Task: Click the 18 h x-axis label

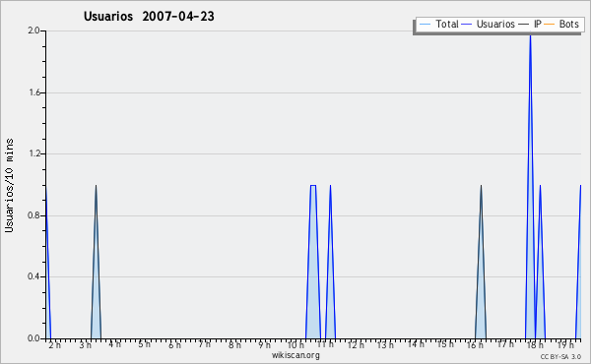Action: pyautogui.click(x=535, y=344)
